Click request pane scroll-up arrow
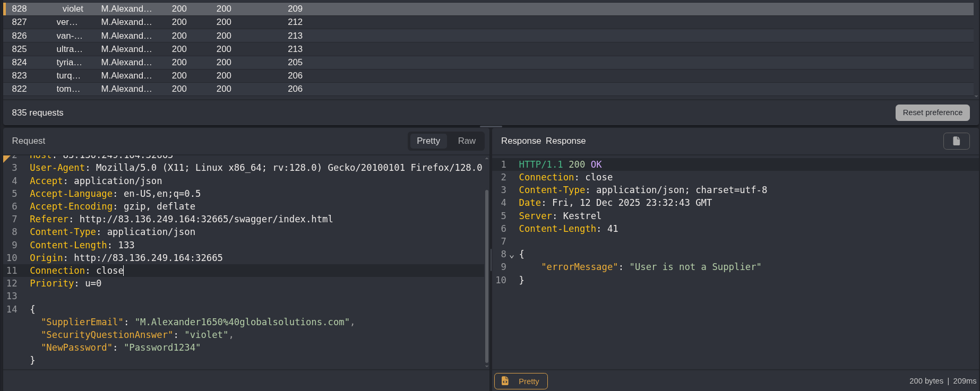The image size is (980, 391). (486, 158)
